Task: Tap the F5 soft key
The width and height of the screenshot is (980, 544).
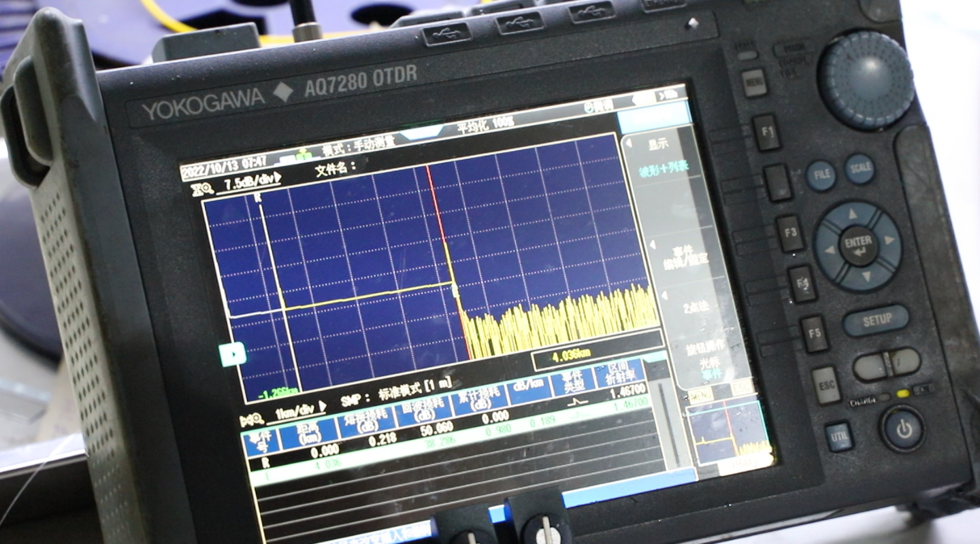Action: (x=814, y=334)
